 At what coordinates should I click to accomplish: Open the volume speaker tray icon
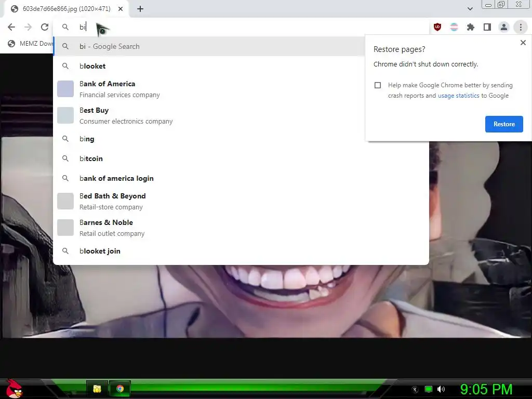point(441,389)
